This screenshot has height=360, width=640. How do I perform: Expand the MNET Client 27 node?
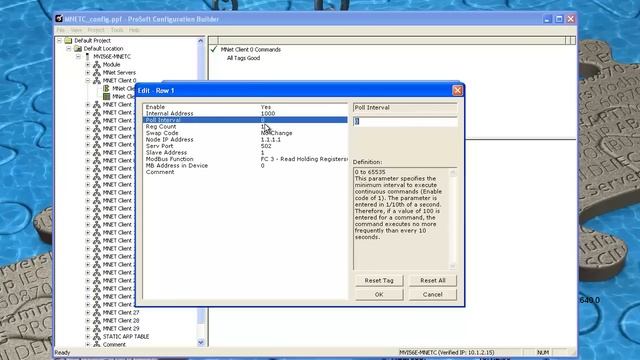click(x=88, y=312)
